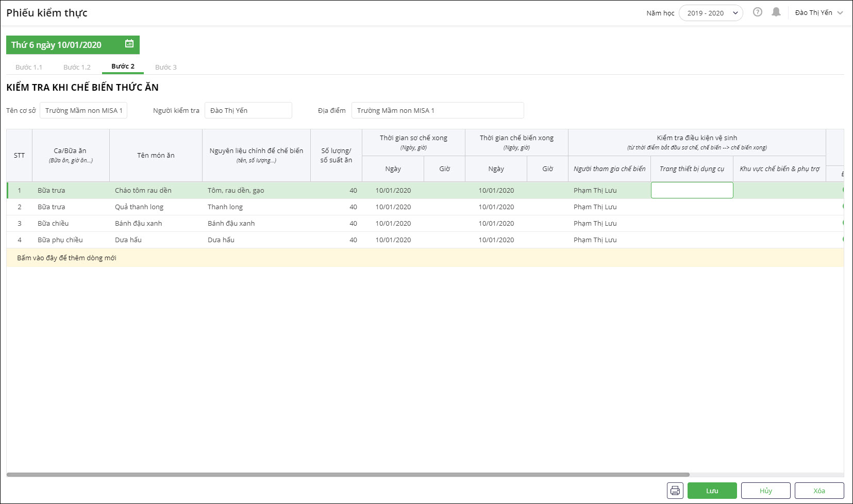Click the Người kiểm tra input field
853x504 pixels.
coord(248,110)
